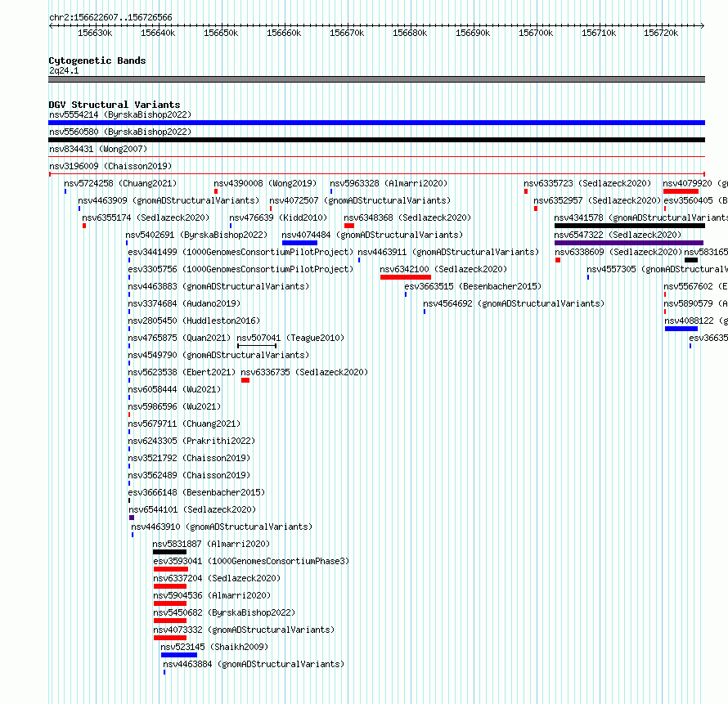Select the red nsv4079920 variant bar
This screenshot has width=728, height=704.
tap(681, 191)
